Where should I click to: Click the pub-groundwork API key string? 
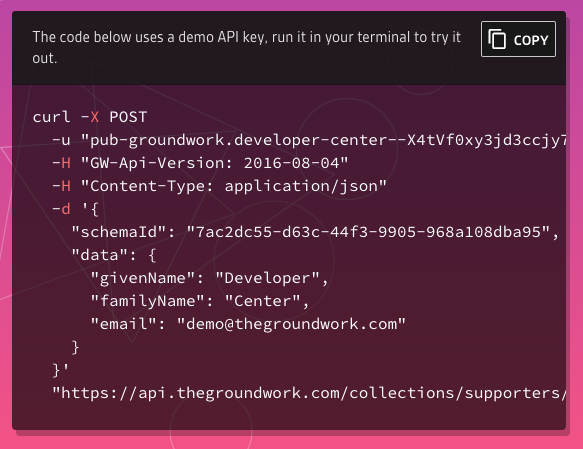tap(324, 140)
